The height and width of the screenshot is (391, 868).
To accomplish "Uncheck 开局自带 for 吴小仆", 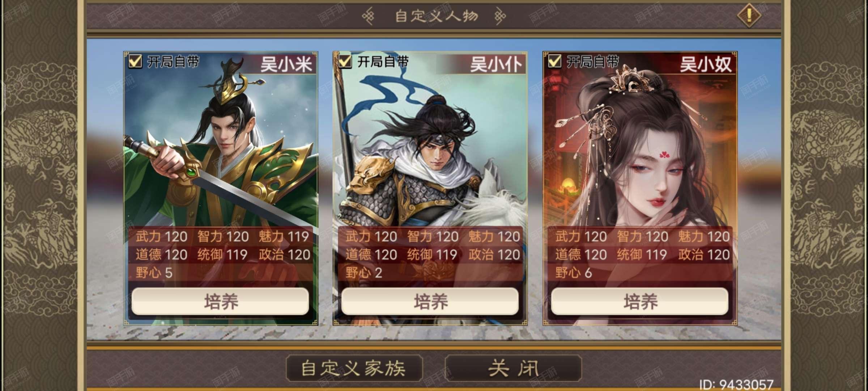I will (345, 61).
